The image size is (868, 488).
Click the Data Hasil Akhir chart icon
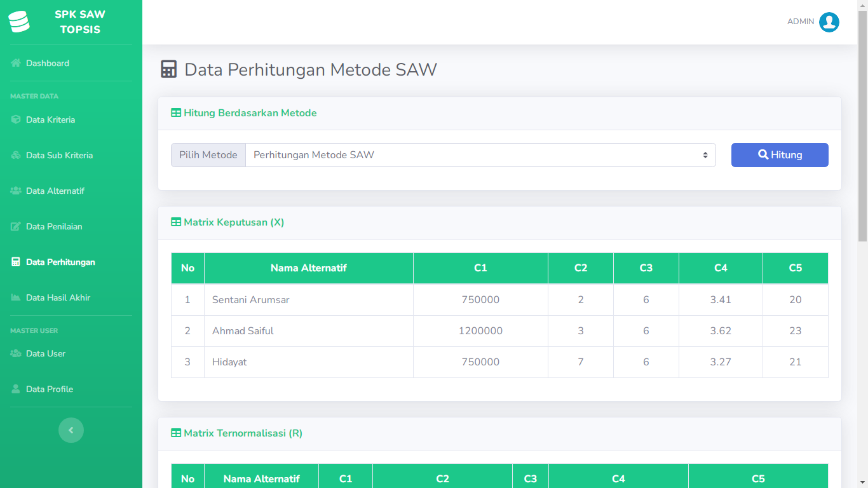click(x=16, y=297)
